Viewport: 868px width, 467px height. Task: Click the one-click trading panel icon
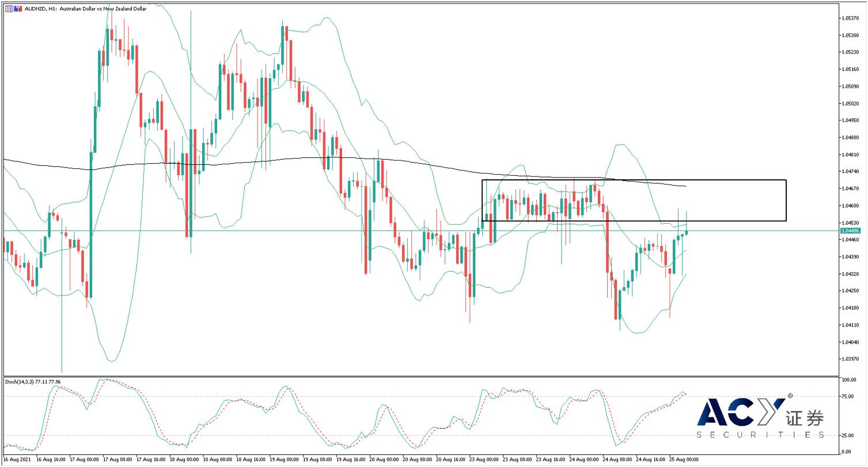[x=9, y=9]
